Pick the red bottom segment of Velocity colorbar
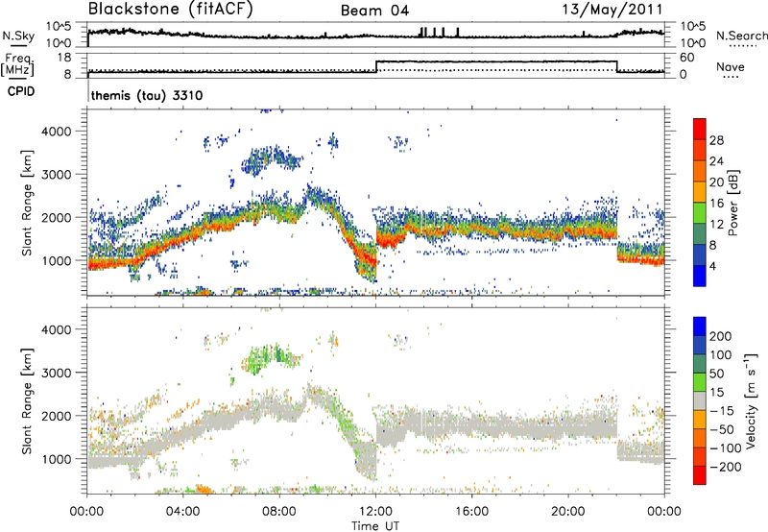 coord(700,475)
